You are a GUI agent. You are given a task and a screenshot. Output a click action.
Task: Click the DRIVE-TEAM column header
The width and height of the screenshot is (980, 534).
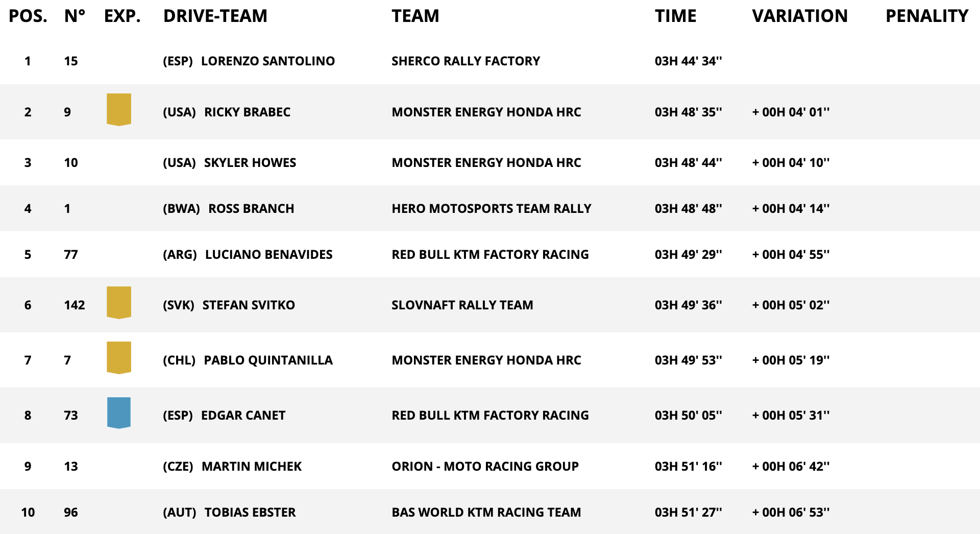tap(215, 16)
